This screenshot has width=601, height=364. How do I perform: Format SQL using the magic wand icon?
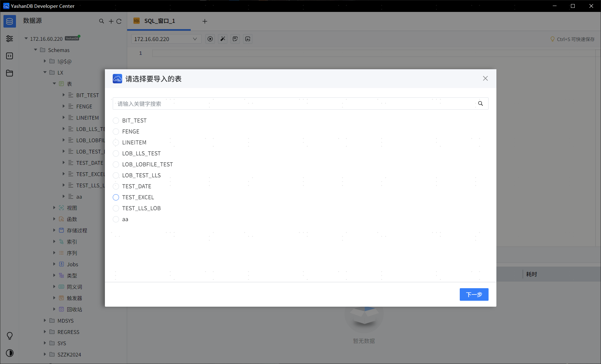coord(222,39)
